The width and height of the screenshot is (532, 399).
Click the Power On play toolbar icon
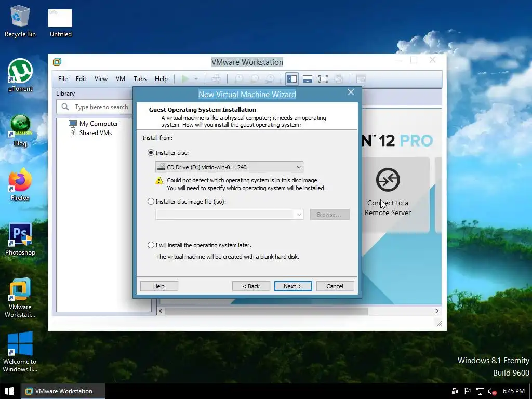point(185,79)
